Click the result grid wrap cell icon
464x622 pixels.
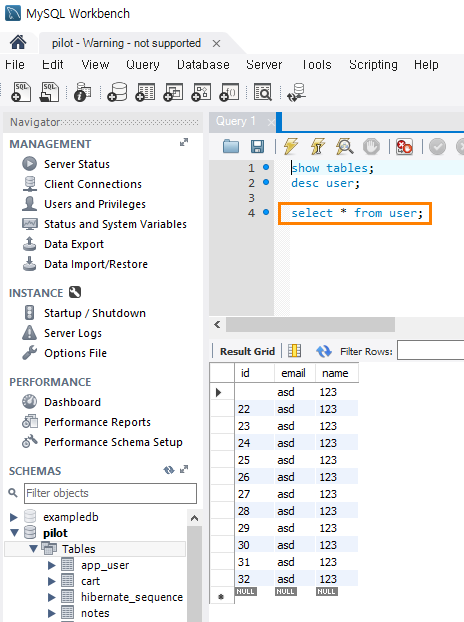point(294,351)
